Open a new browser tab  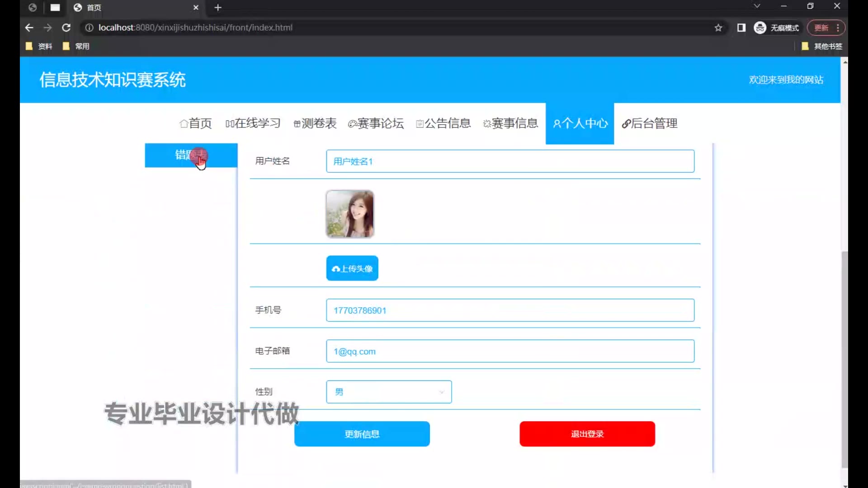click(218, 8)
